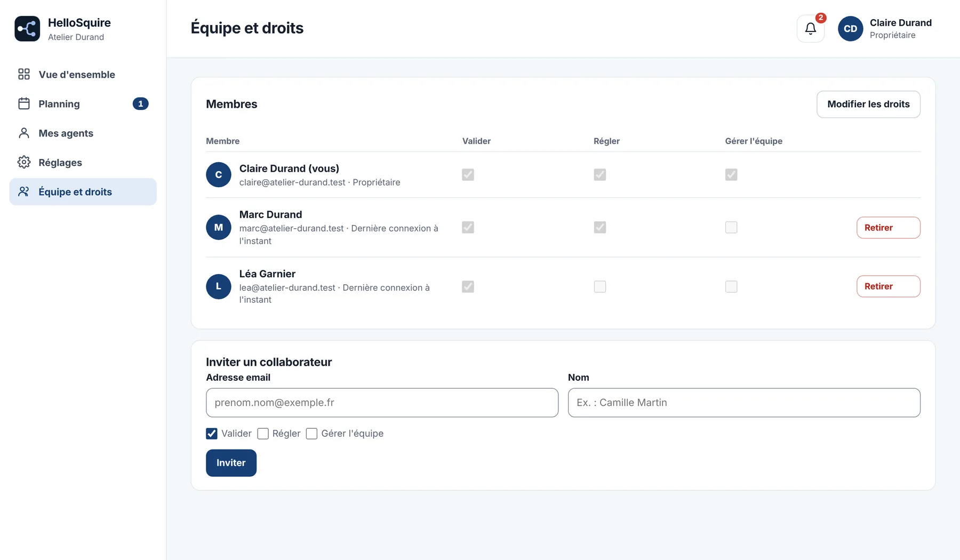Click Modifier les droits button

(868, 104)
